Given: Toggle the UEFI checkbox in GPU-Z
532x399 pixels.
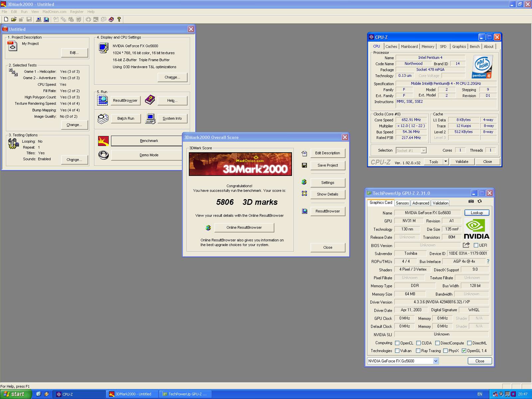Looking at the screenshot, I should pos(476,245).
